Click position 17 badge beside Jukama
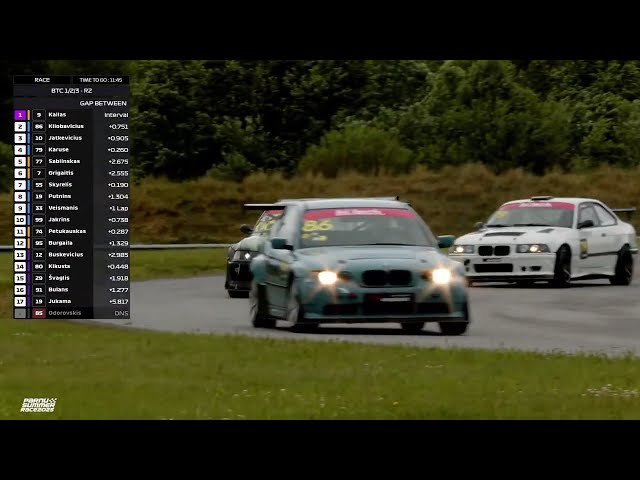 coord(20,301)
